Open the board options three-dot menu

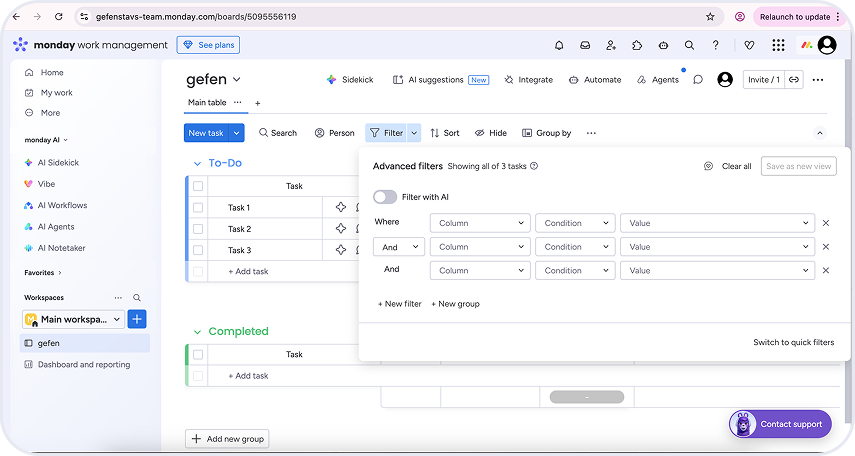817,80
